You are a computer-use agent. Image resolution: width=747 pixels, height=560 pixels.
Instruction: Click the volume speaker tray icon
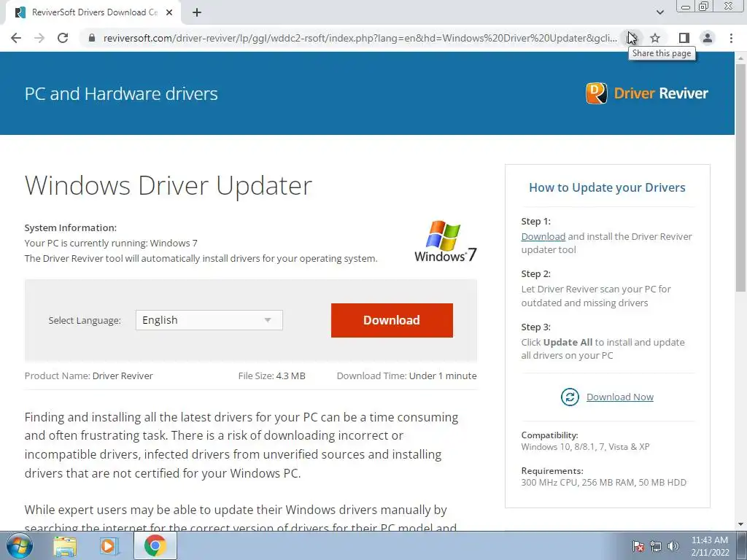click(x=673, y=546)
